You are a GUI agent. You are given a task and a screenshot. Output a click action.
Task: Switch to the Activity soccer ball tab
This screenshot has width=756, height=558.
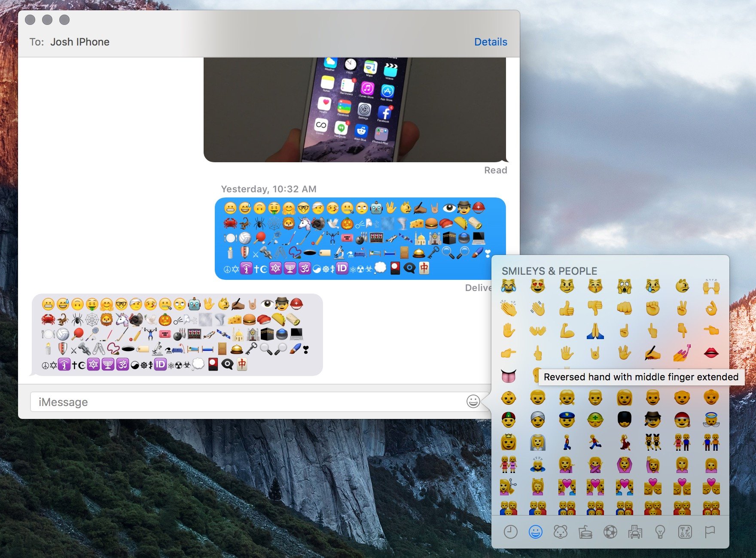click(x=610, y=532)
